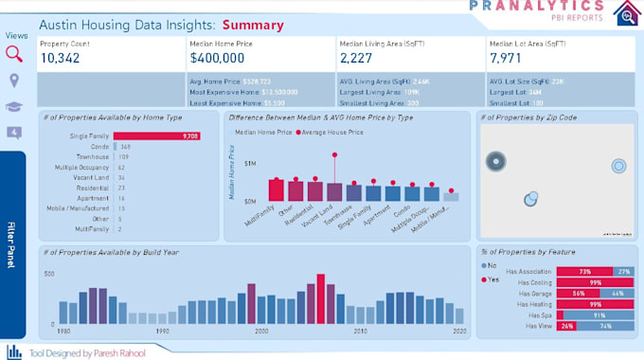
Task: Click the bar chart icon in footer
Action: [x=14, y=351]
